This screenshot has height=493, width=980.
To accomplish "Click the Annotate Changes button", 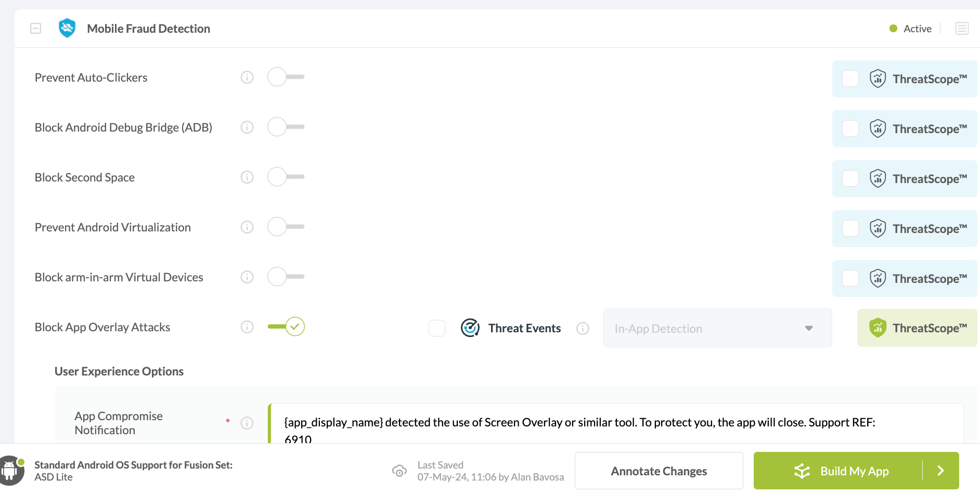I will click(659, 471).
